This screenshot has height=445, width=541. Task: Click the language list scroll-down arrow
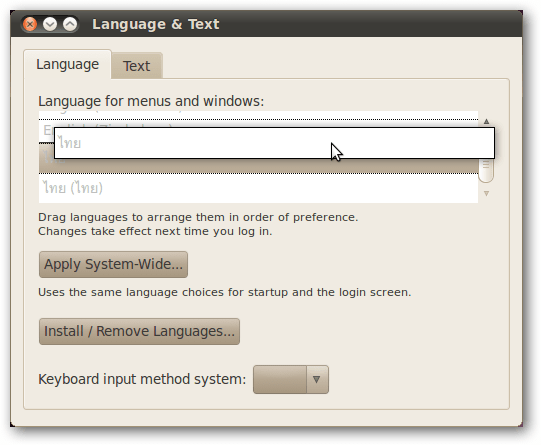(486, 194)
